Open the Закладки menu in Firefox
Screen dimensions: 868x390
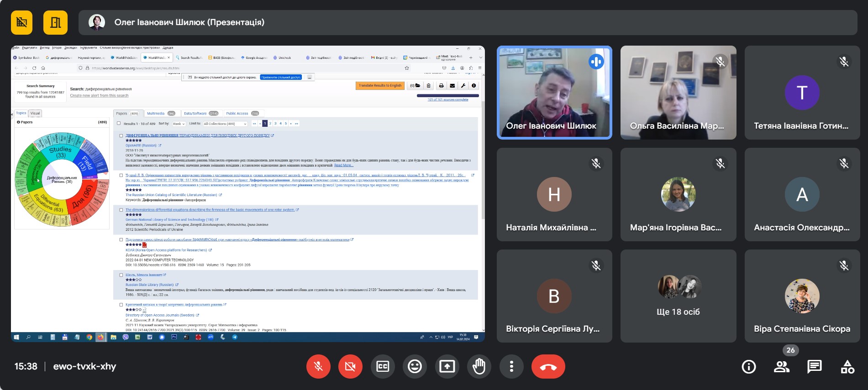click(x=71, y=47)
